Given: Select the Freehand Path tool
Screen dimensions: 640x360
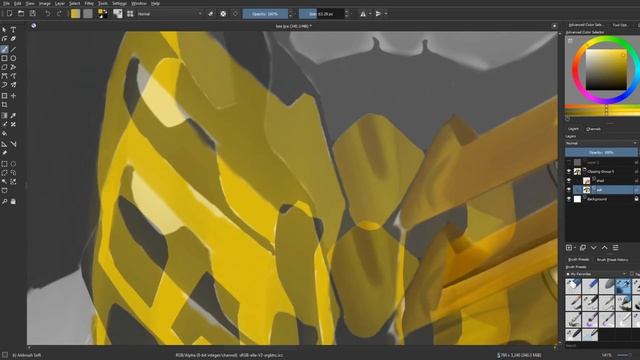Looking at the screenshot, I should (13, 76).
